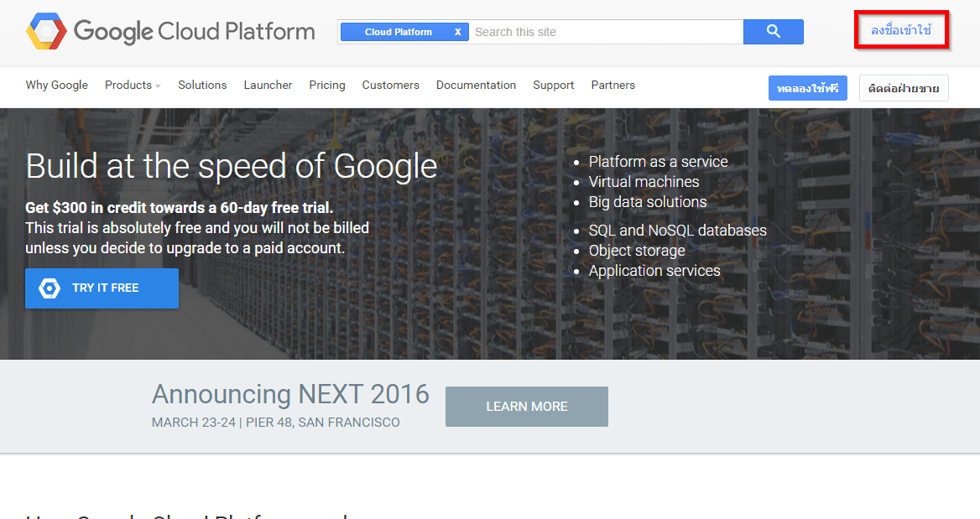Open the Customers nav link
Viewport: 980px width, 519px height.
coord(391,85)
